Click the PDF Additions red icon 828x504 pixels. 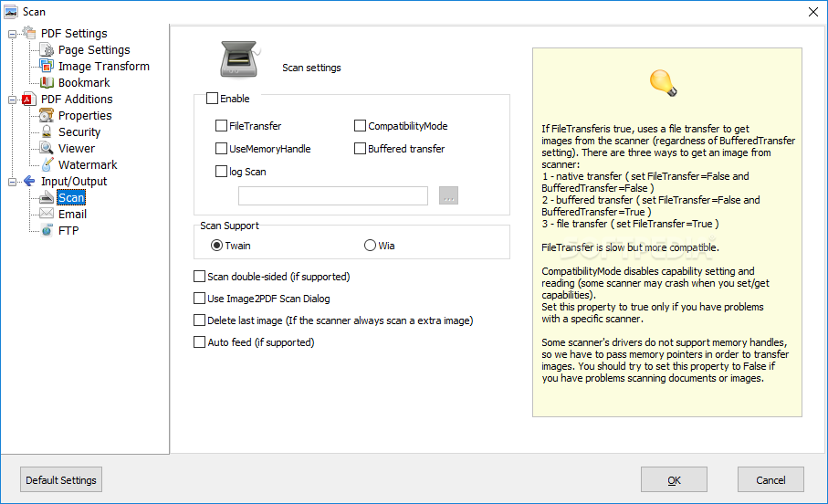coord(29,99)
